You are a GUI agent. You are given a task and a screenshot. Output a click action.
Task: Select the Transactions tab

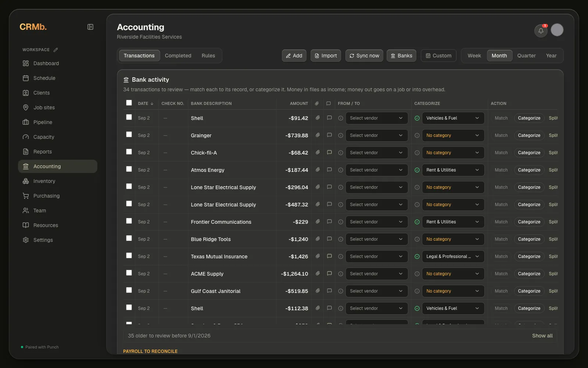click(139, 56)
